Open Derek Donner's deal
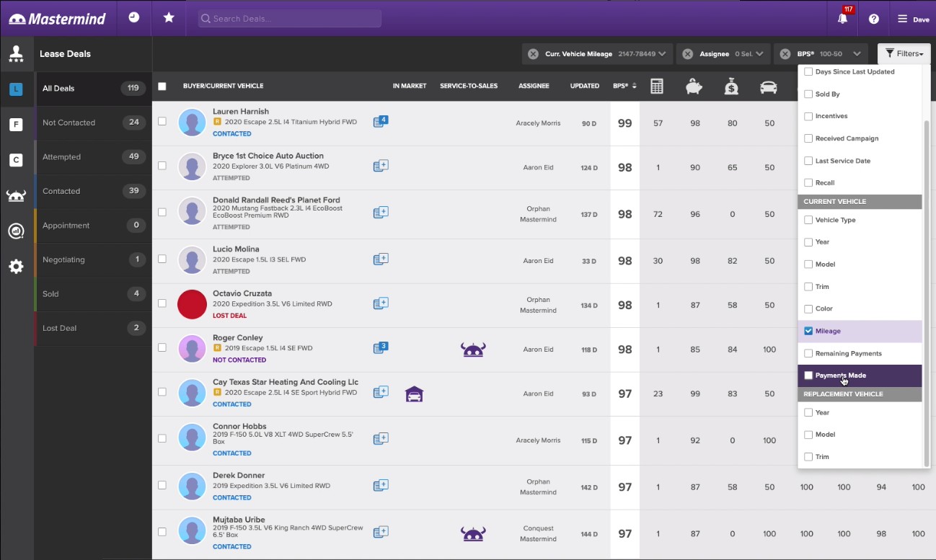Screen dimensions: 936x560 [238, 476]
